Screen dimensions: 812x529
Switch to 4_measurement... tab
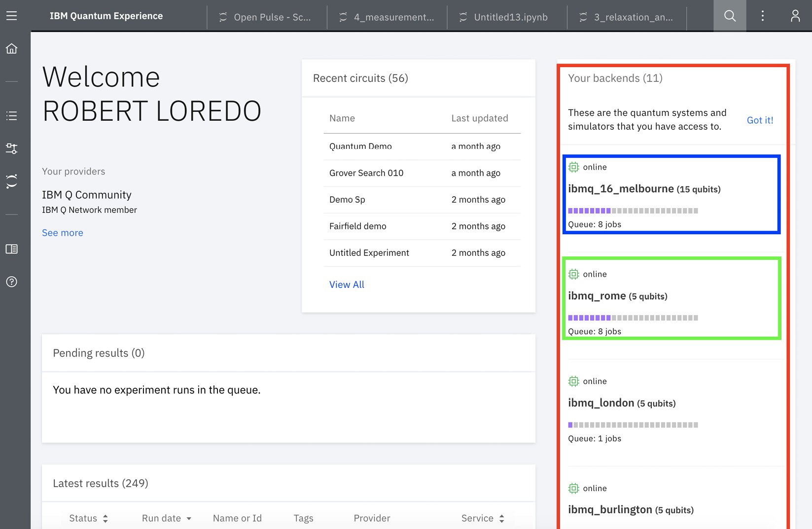click(387, 17)
